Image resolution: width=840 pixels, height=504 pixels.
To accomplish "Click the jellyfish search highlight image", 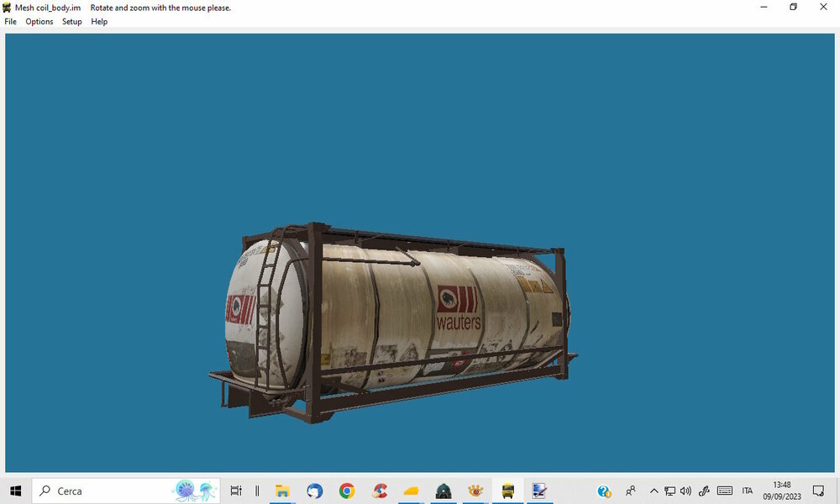I will click(x=196, y=491).
